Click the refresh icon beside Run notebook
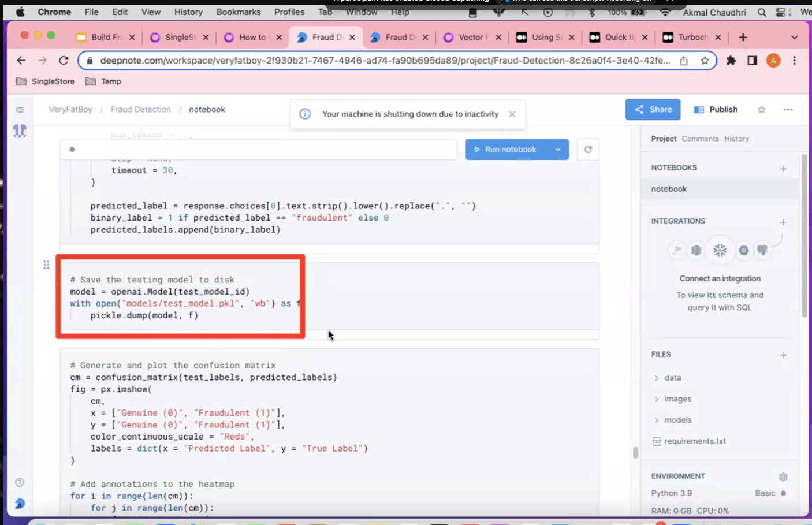The width and height of the screenshot is (812, 525). pos(588,150)
